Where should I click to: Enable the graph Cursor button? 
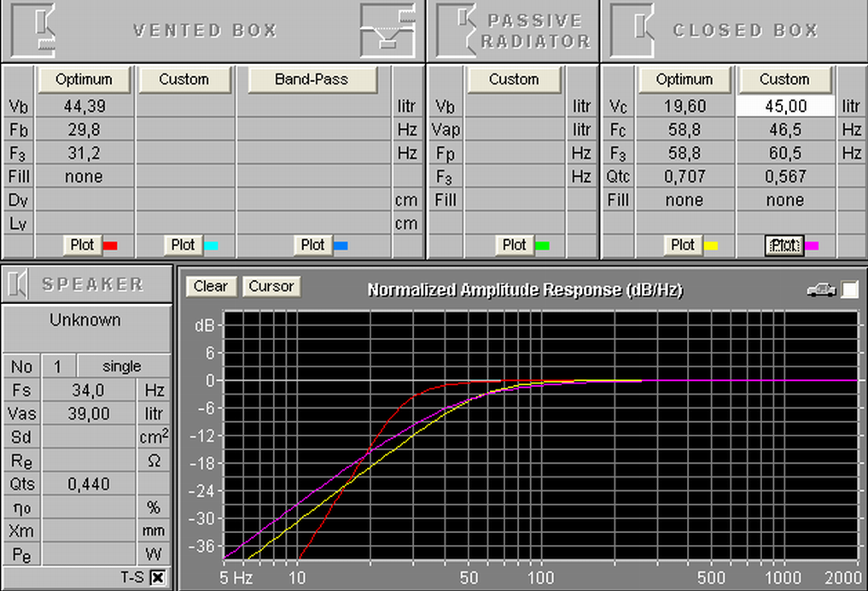tap(271, 286)
